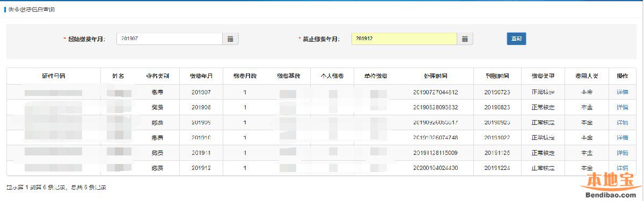Open 详情 link for the 201907 row
The image size is (644, 201).
[x=623, y=92]
